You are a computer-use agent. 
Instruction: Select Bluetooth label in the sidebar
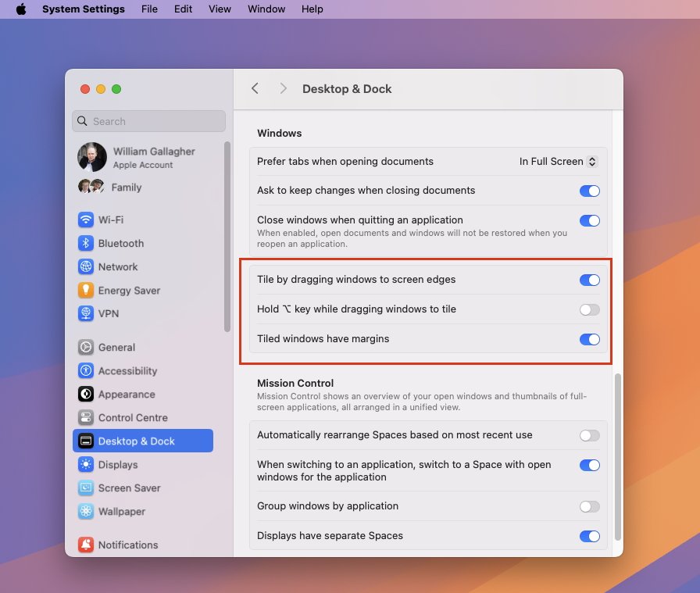(121, 243)
